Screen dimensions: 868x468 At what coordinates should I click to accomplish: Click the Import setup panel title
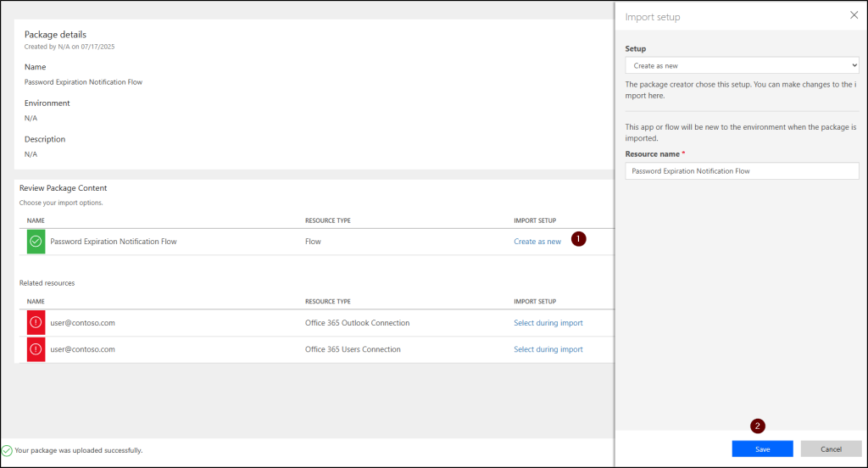point(653,17)
